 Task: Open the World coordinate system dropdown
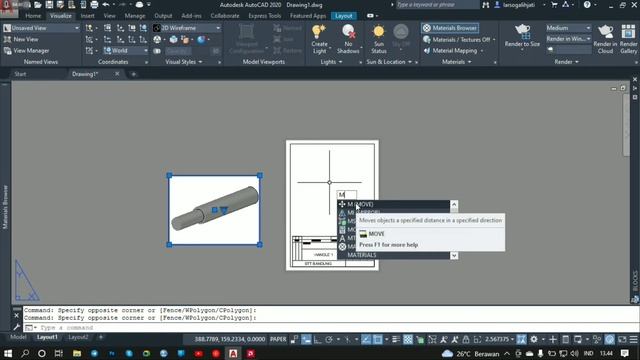tap(126, 51)
